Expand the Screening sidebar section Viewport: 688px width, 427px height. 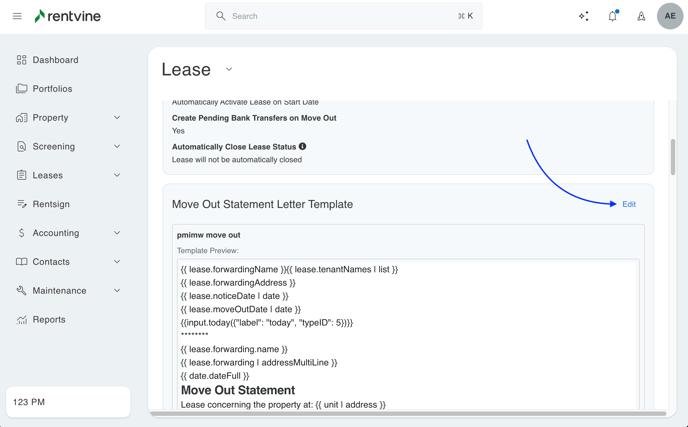117,147
